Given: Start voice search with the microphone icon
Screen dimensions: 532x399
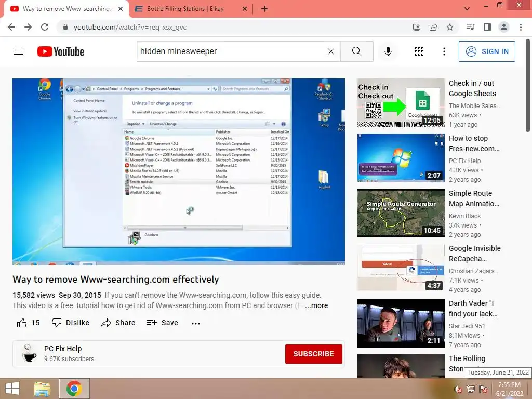Looking at the screenshot, I should [388, 51].
